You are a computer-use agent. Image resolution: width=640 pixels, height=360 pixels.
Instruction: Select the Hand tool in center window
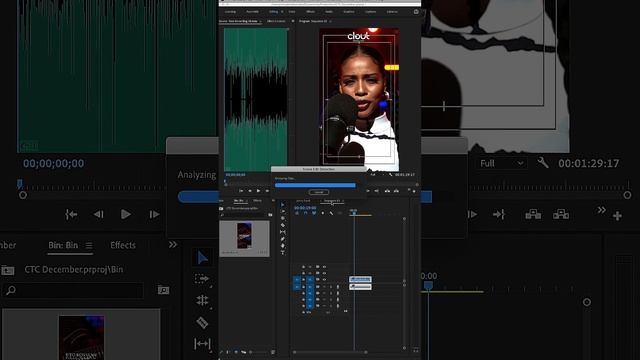pos(283,246)
